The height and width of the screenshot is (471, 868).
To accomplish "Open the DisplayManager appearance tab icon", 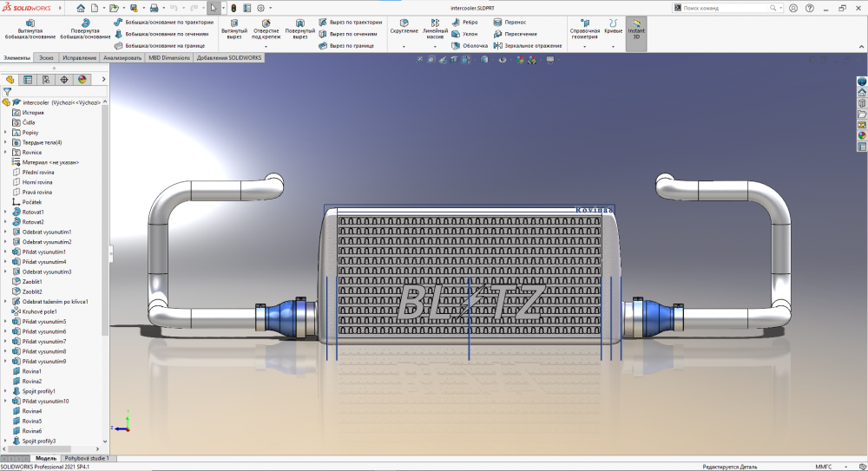I will [x=82, y=79].
